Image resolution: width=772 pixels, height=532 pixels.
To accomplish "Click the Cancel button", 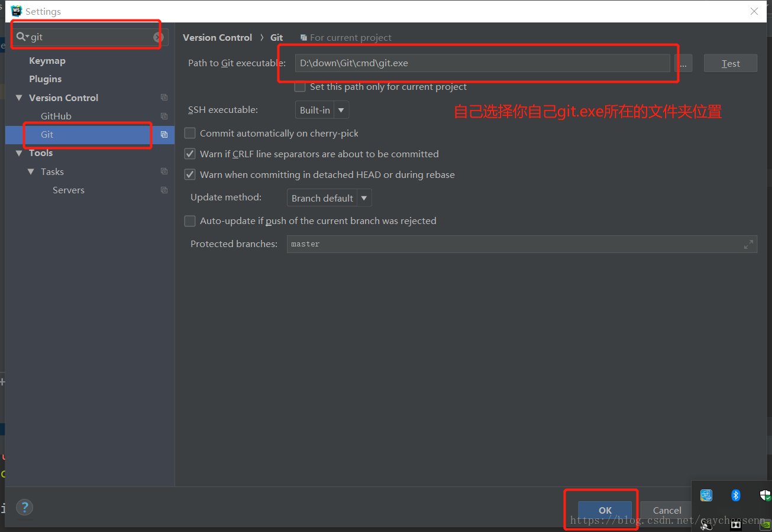I will point(667,510).
